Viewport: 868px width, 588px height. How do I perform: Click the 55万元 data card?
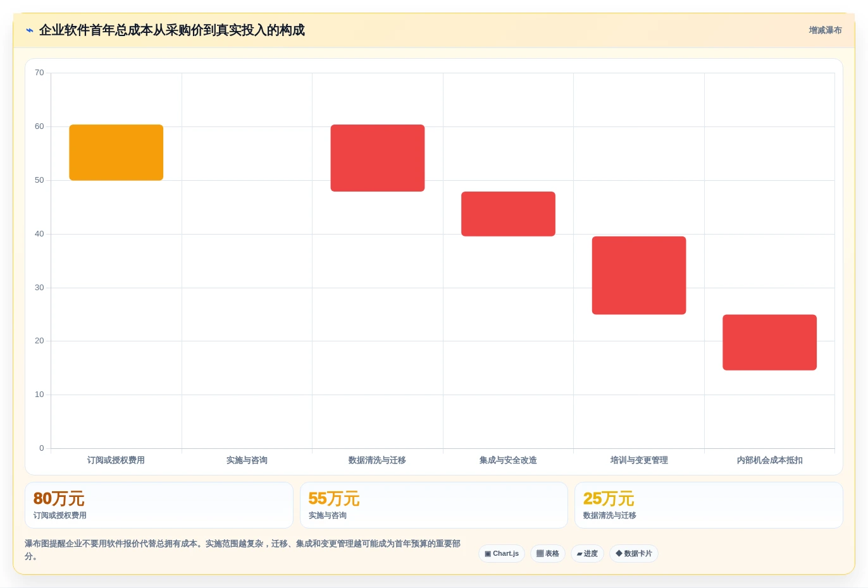point(434,505)
